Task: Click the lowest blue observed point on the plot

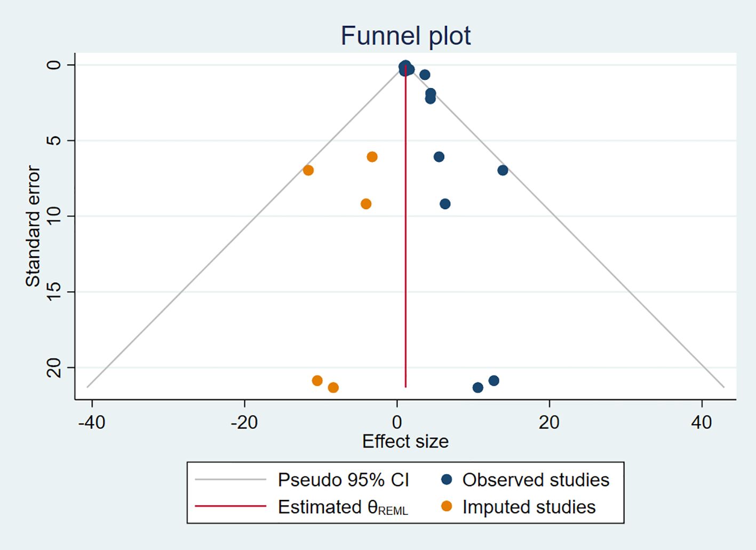Action: [x=478, y=387]
